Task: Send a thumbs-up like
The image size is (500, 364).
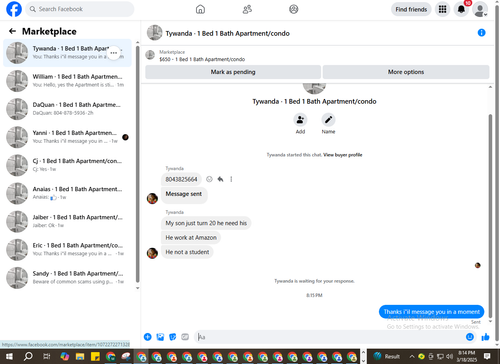Action: tap(485, 337)
